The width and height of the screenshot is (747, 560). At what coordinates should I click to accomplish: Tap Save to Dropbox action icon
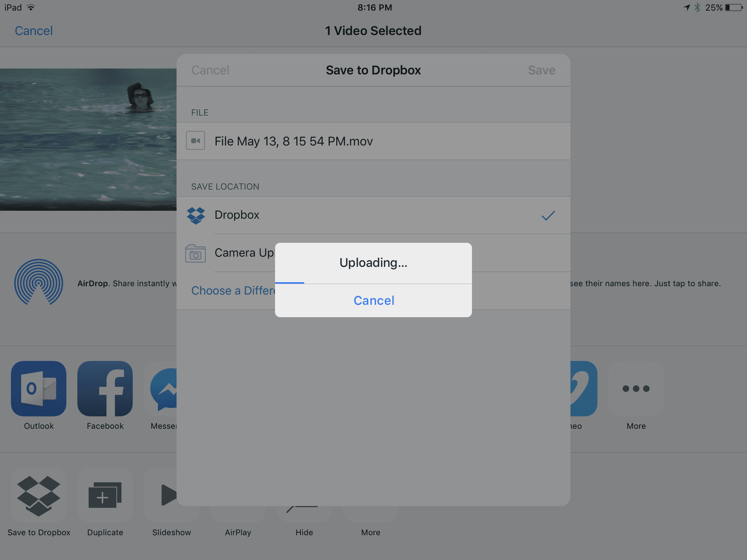[39, 496]
